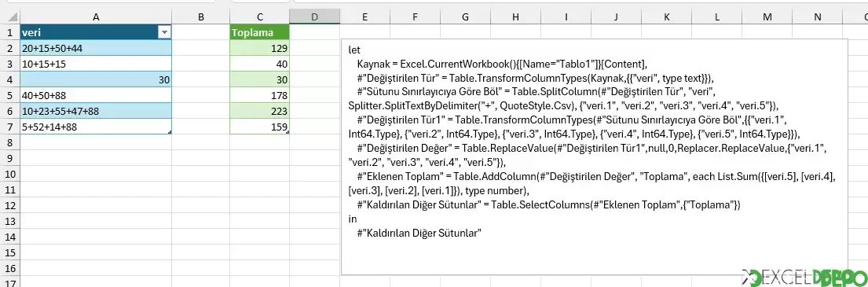This screenshot has height=287, width=868.
Task: Select row 9 header
Action: click(9, 159)
